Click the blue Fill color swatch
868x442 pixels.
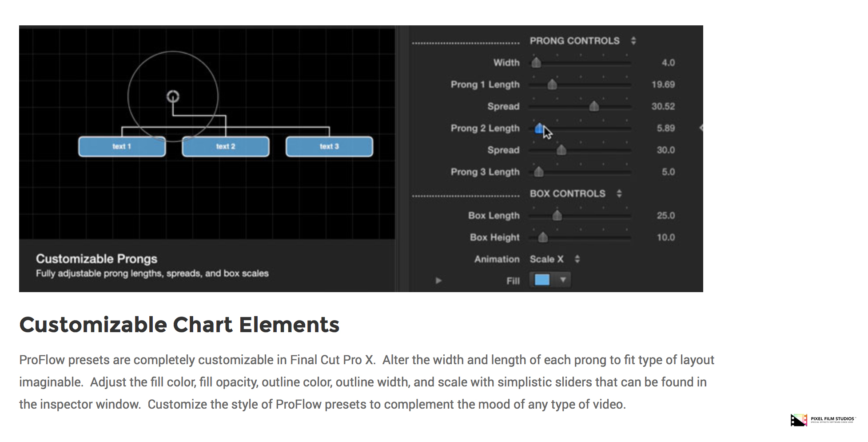click(542, 280)
